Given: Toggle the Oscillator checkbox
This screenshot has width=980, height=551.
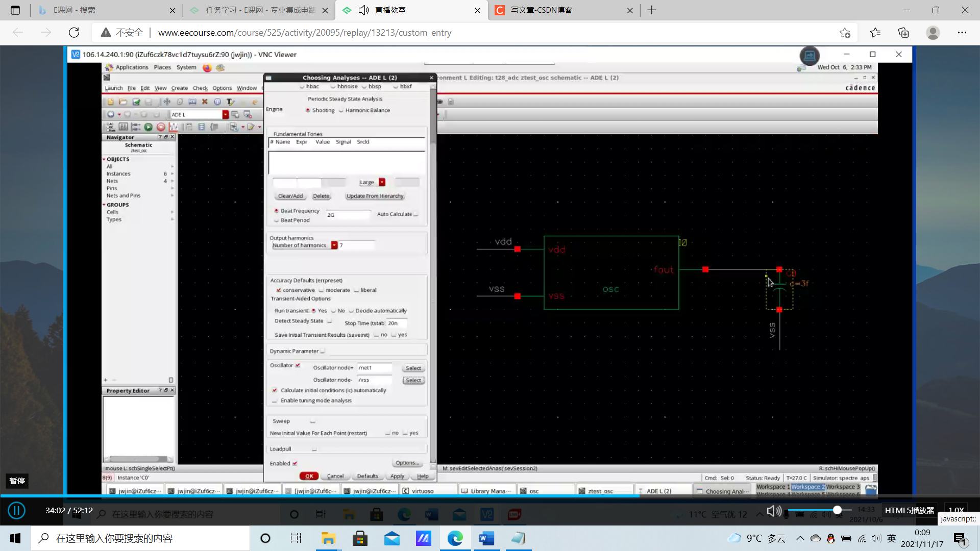Looking at the screenshot, I should (x=298, y=365).
